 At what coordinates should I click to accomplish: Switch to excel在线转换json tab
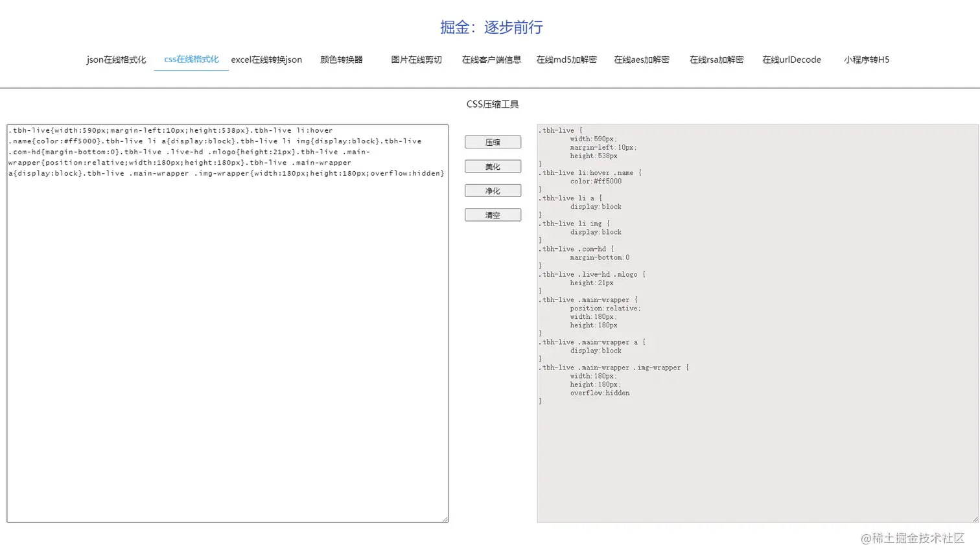[266, 60]
